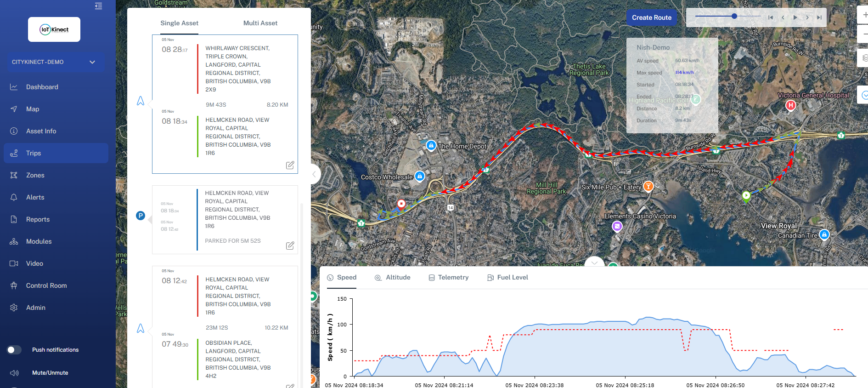Click the route playback slider handle

pyautogui.click(x=734, y=16)
